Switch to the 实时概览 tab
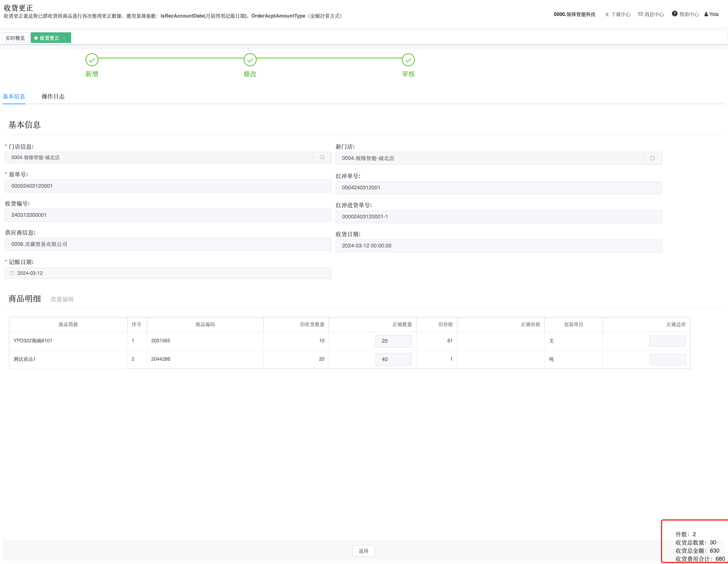728x564 pixels. (15, 38)
